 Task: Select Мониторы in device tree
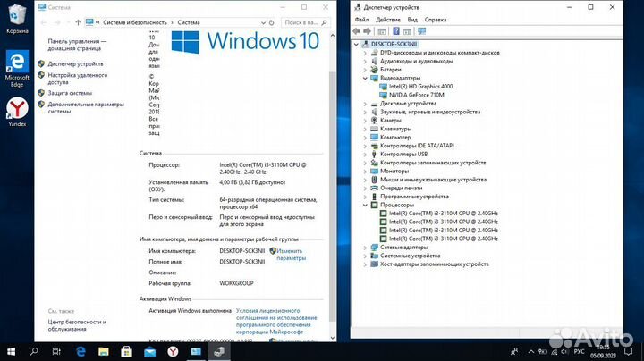click(394, 171)
